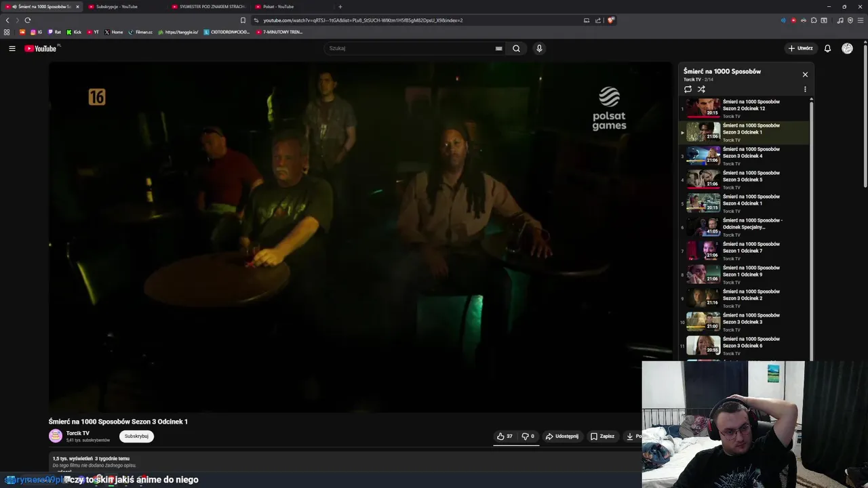Save video with the Zapisz button
The width and height of the screenshot is (868, 488).
coord(602,436)
